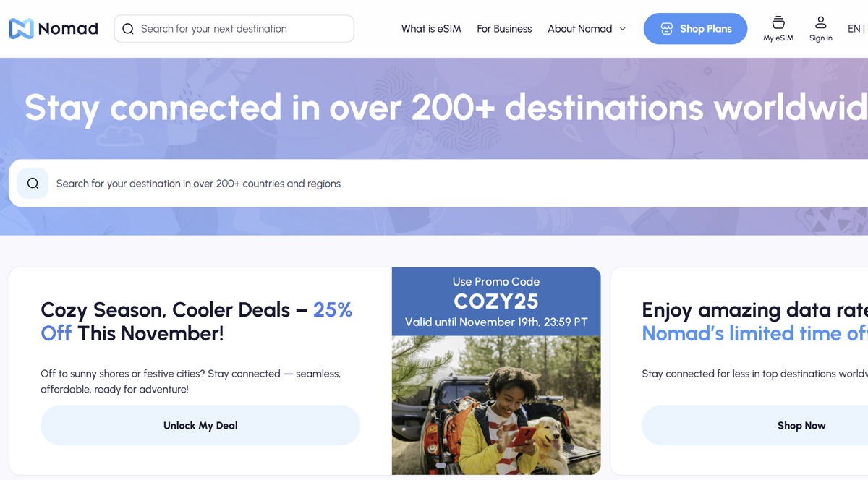
Task: Click the COZY25 promo code banner
Action: point(496,301)
